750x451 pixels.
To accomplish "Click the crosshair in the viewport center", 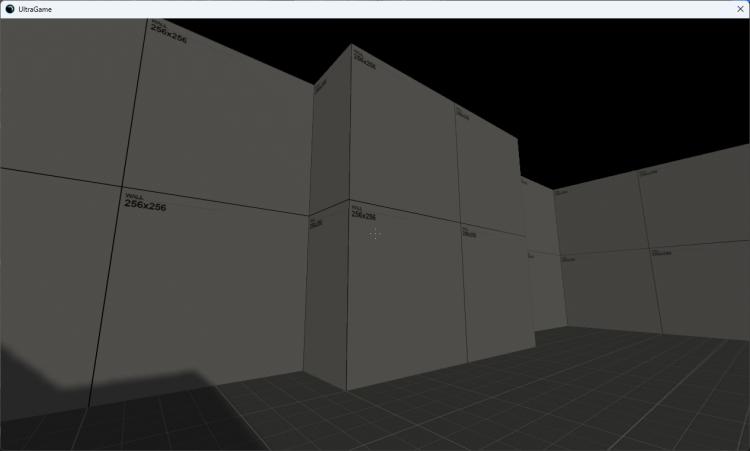I will (374, 234).
